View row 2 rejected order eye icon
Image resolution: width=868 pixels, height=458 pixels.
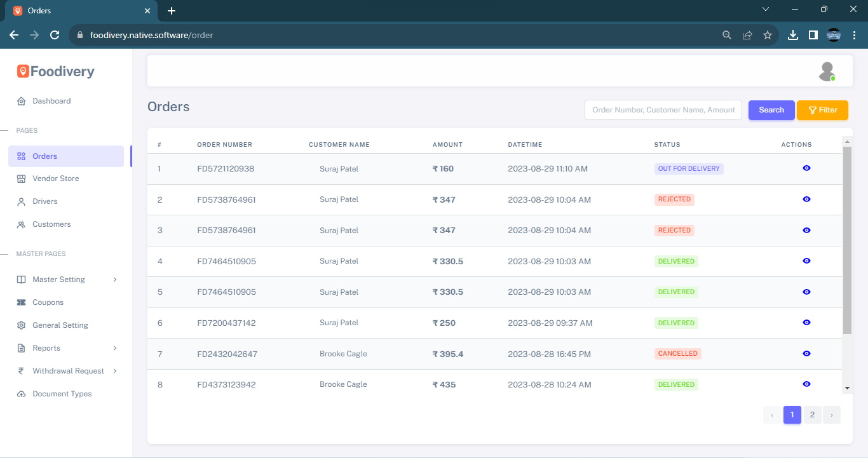[x=806, y=199]
